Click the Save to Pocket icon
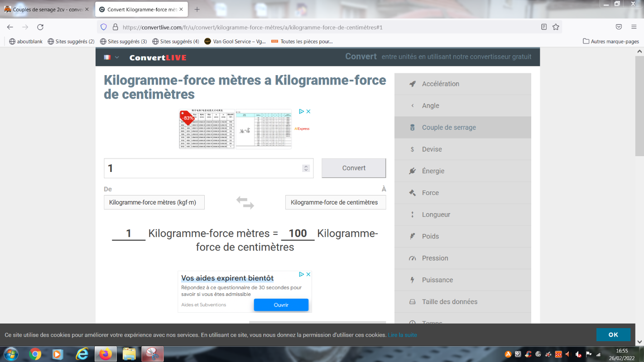This screenshot has height=362, width=644. click(619, 27)
